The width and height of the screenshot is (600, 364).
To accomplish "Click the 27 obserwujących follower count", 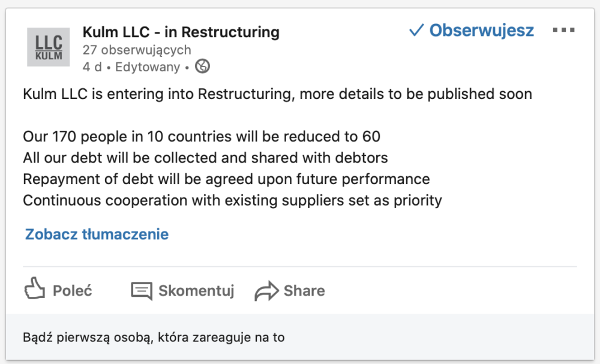I will pos(137,50).
